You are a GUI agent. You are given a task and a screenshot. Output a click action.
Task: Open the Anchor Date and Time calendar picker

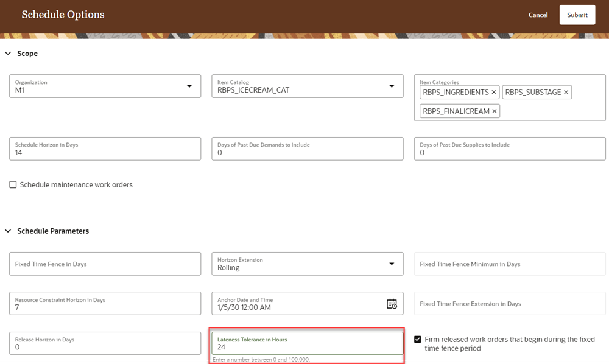point(392,304)
